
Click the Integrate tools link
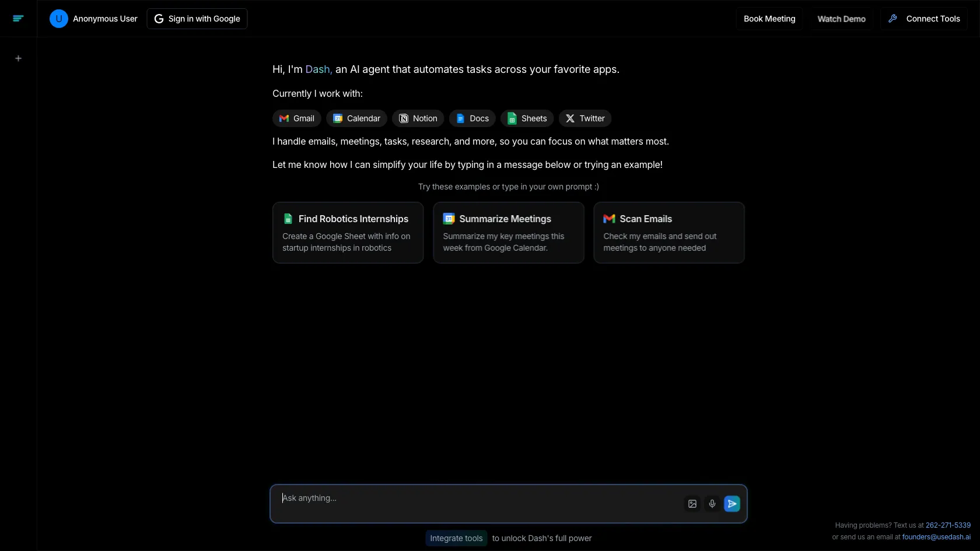click(456, 538)
